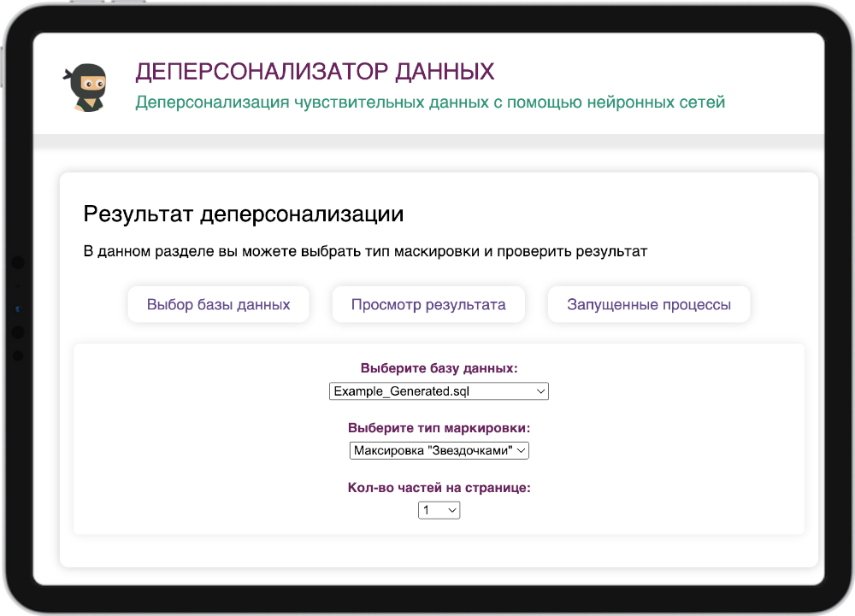Image resolution: width=855 pixels, height=616 pixels.
Task: Click the "Кол-во частей на странице:" label
Action: tap(439, 488)
